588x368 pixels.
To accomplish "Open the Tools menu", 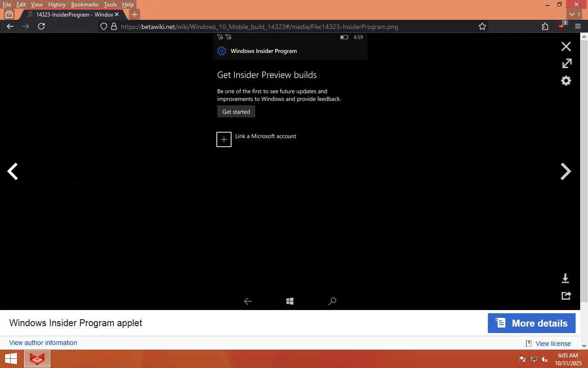I will (110, 5).
